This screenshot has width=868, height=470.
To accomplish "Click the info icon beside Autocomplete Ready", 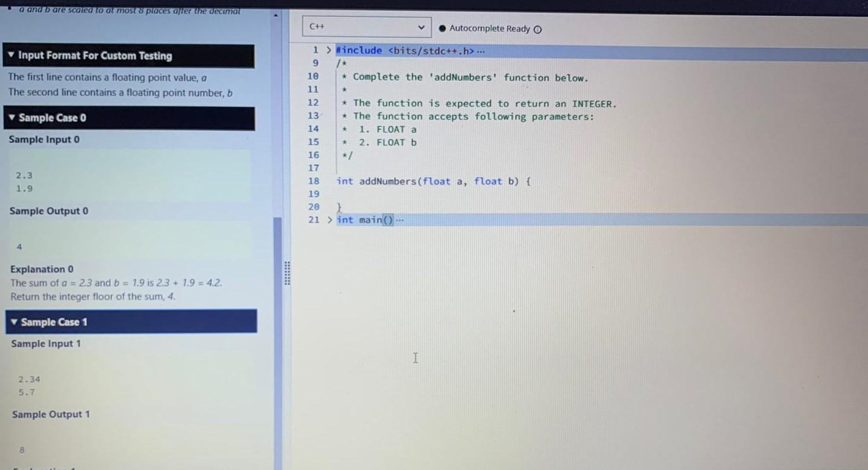I will [537, 28].
